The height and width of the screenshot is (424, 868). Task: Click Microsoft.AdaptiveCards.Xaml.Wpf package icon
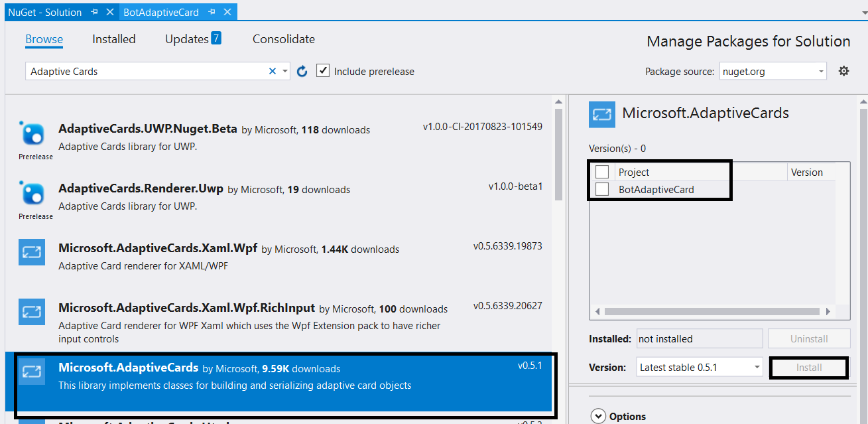coord(32,252)
